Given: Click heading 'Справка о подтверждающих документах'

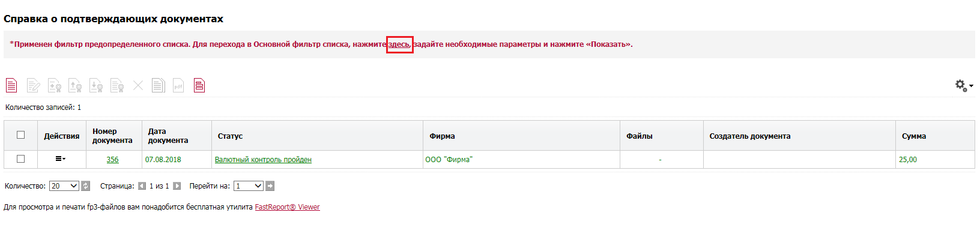Looking at the screenshot, I should [x=113, y=19].
